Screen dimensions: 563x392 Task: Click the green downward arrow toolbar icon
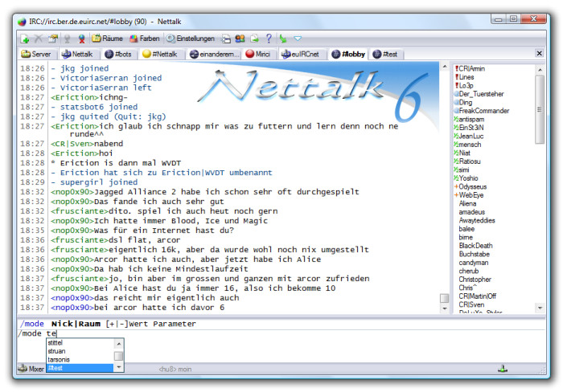point(283,39)
